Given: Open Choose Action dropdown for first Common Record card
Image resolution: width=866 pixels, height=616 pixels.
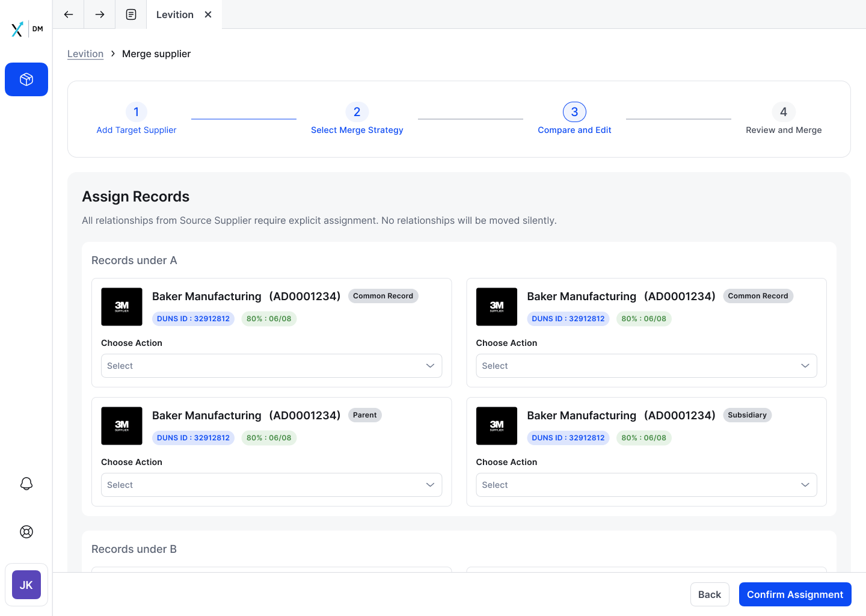Looking at the screenshot, I should 272,366.
